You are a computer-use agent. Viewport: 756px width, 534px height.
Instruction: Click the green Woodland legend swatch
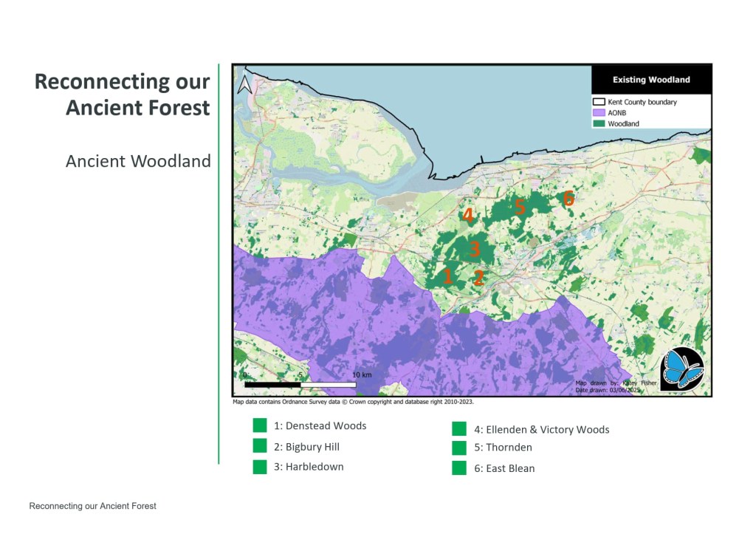tap(599, 123)
